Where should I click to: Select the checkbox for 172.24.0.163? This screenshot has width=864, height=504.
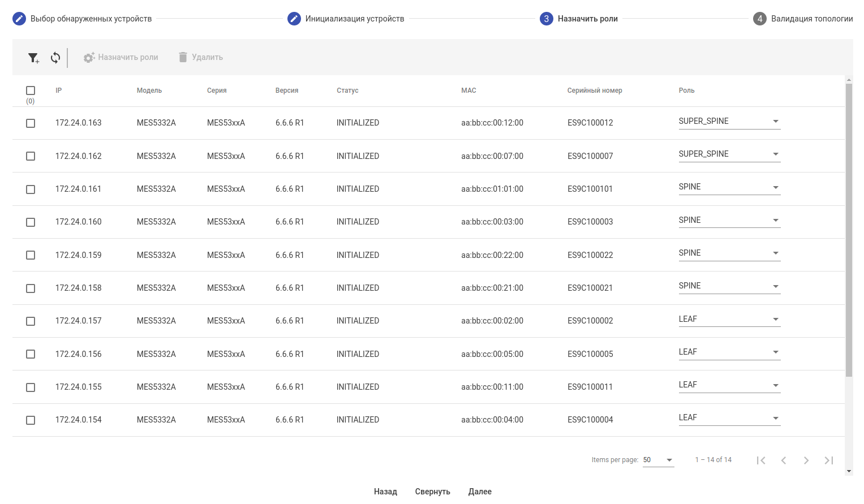pyautogui.click(x=31, y=123)
